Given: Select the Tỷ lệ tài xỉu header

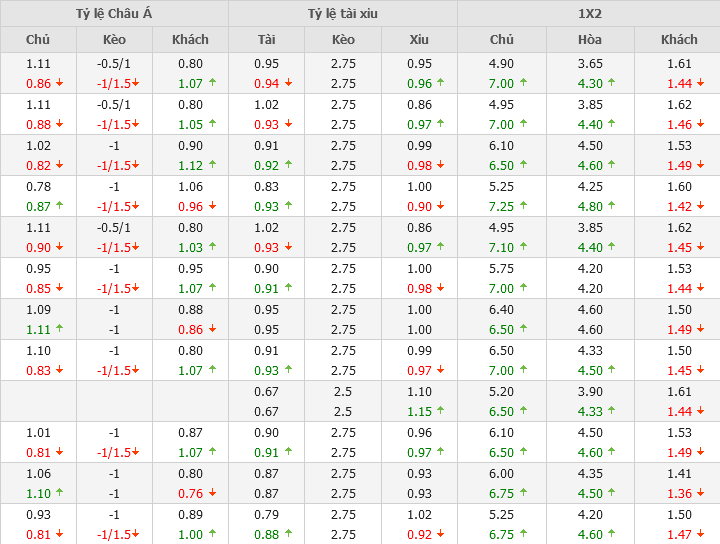Looking at the screenshot, I should (343, 13).
